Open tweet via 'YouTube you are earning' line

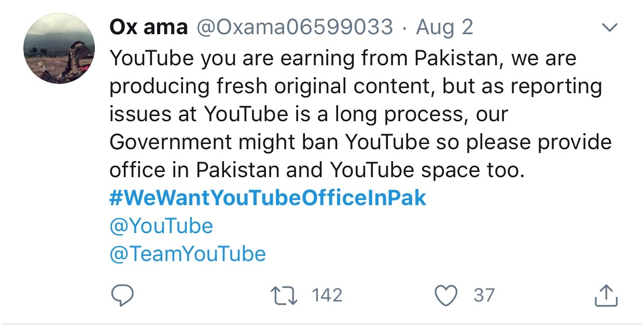[x=343, y=59]
